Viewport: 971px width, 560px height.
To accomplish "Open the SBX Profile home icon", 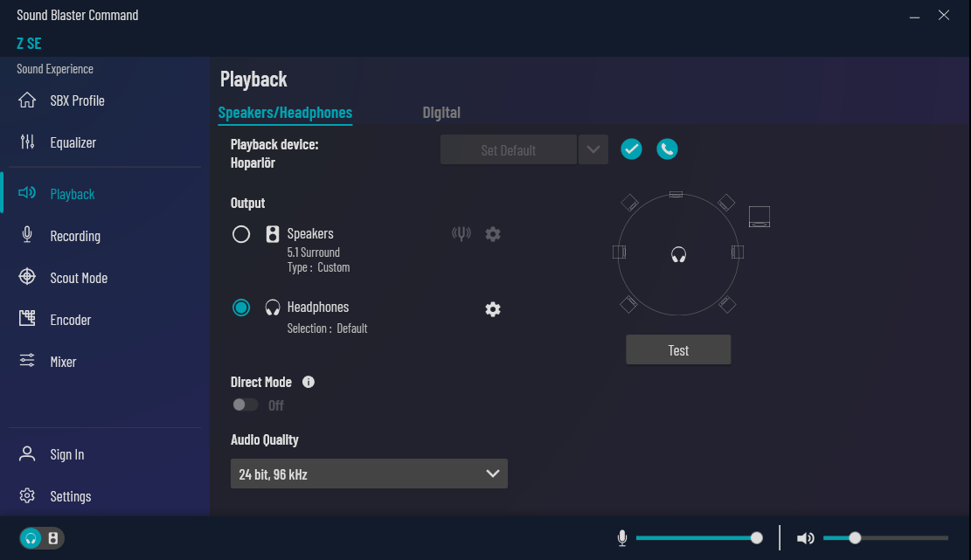I will pyautogui.click(x=27, y=100).
